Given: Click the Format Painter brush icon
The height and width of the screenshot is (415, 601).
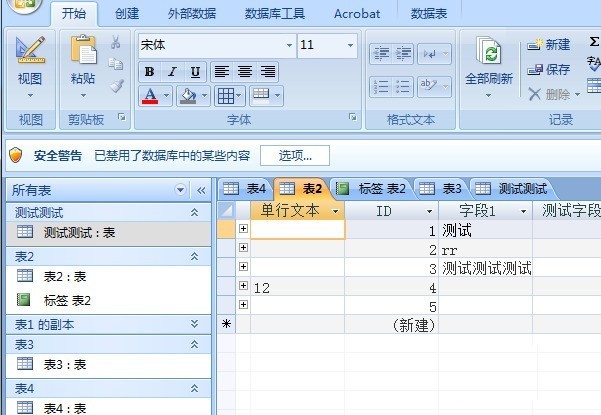Looking at the screenshot, I should point(117,86).
